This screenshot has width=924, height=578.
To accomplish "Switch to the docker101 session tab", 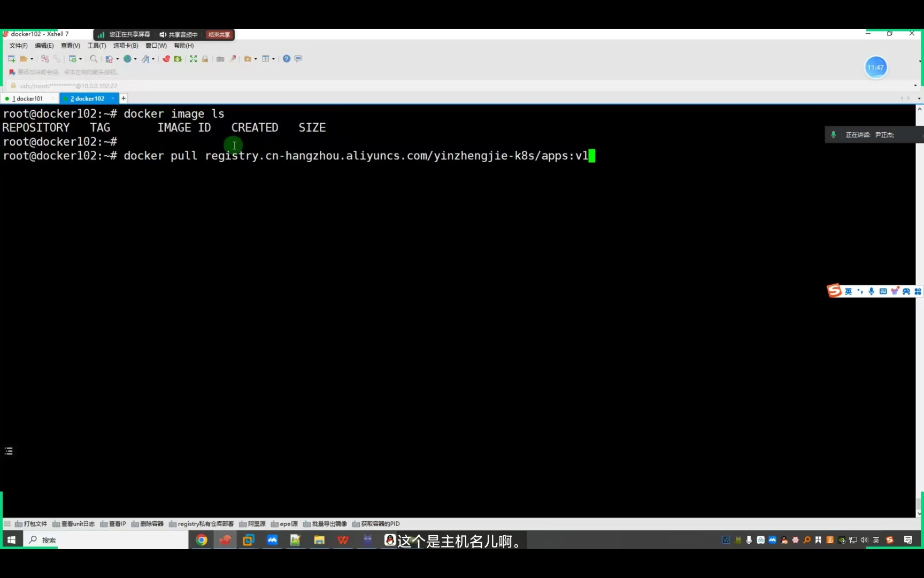I will (29, 98).
